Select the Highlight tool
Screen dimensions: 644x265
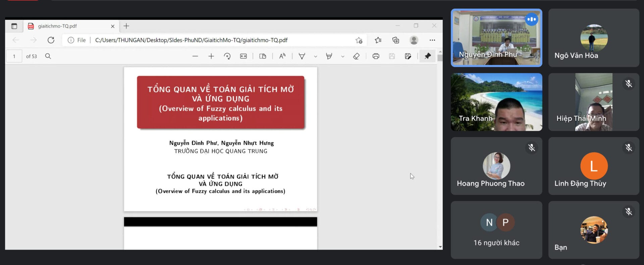tap(329, 56)
